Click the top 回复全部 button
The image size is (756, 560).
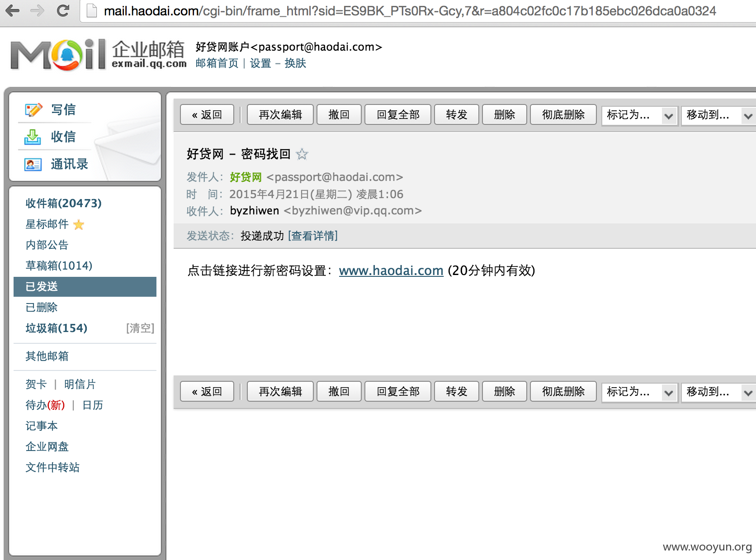398,115
